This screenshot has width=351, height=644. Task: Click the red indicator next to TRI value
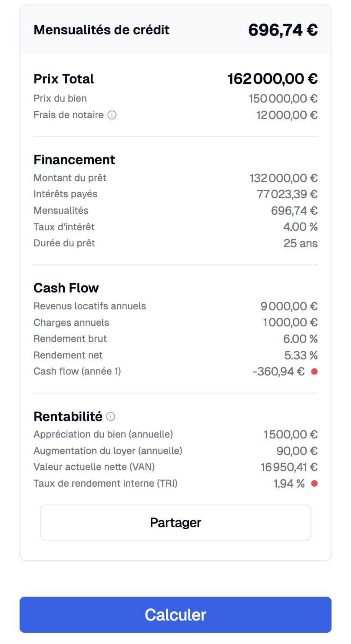(x=315, y=483)
